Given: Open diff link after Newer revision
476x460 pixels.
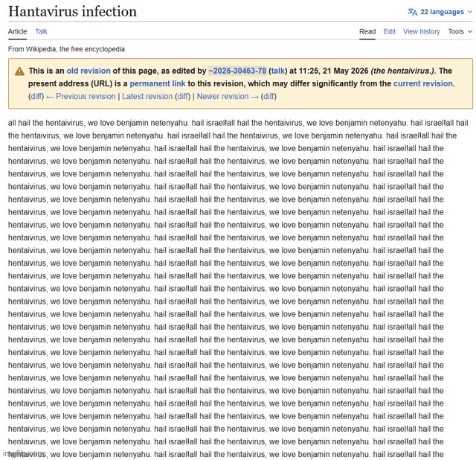Looking at the screenshot, I should [268, 96].
